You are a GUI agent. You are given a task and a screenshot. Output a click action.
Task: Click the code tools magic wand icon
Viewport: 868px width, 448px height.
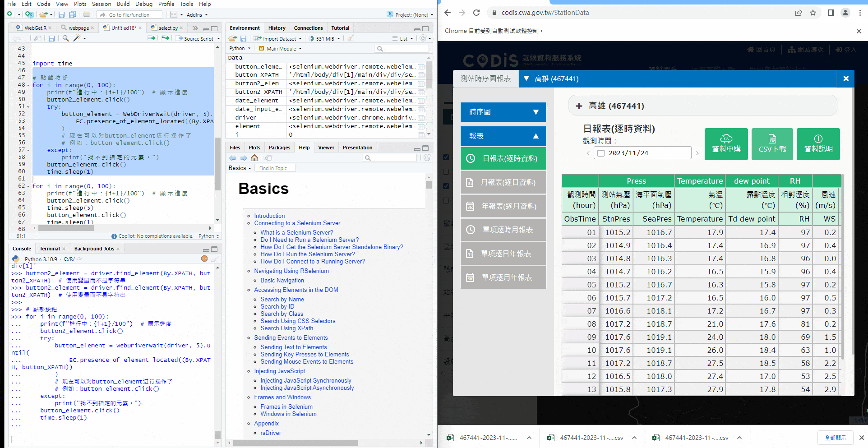(x=77, y=38)
